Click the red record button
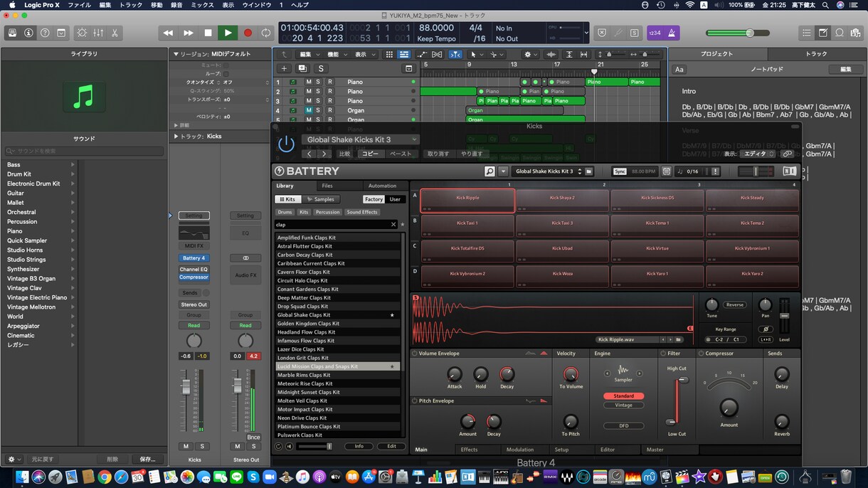This screenshot has width=868, height=488. (248, 33)
